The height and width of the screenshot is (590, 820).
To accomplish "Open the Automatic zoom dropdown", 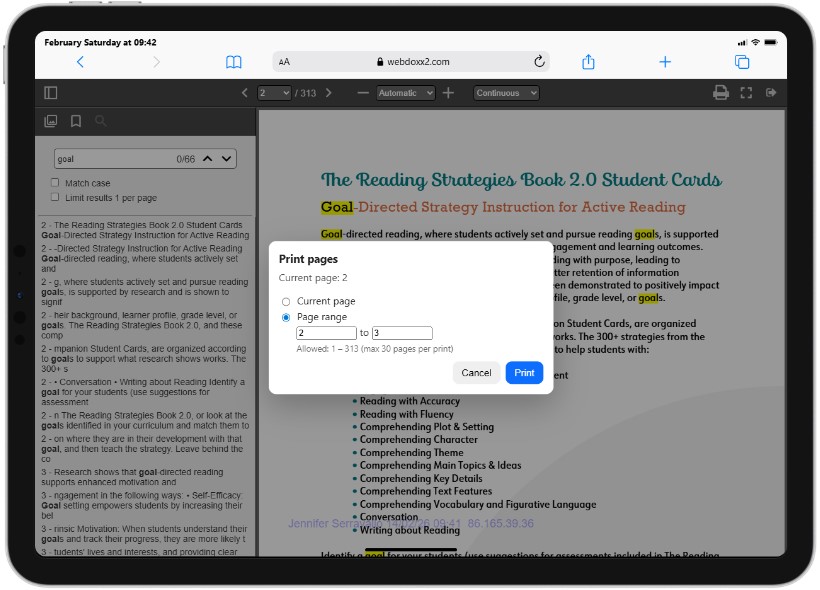I will tap(405, 93).
